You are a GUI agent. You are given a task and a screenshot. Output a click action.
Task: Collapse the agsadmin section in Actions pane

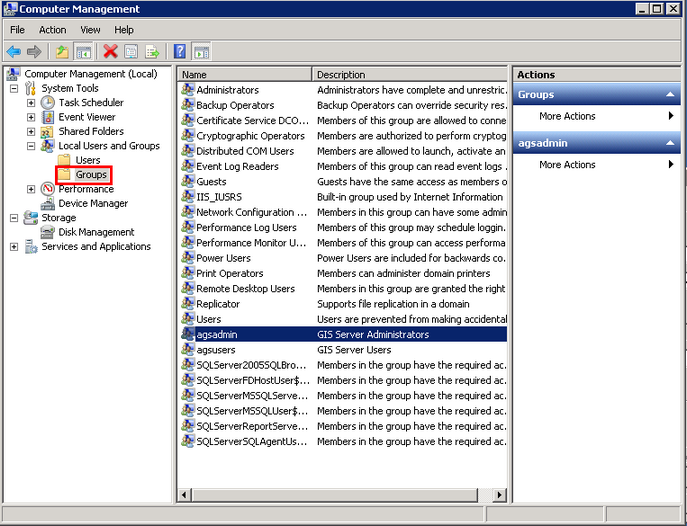[670, 143]
